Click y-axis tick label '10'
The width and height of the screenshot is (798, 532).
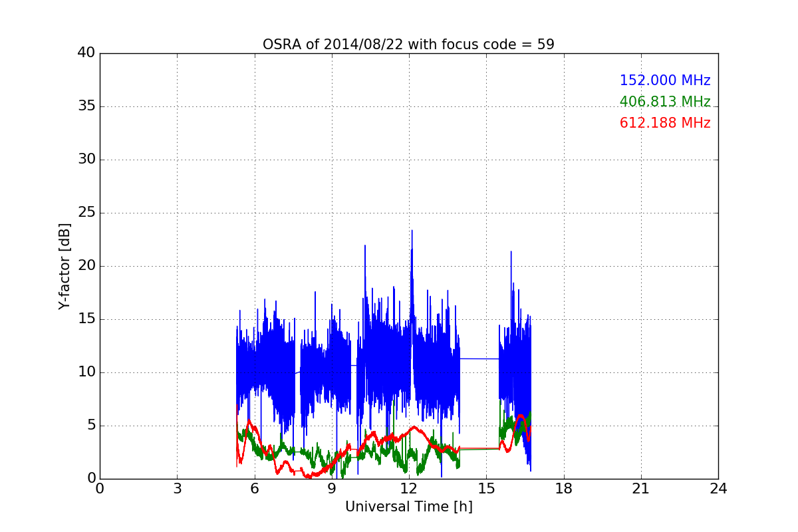(86, 372)
